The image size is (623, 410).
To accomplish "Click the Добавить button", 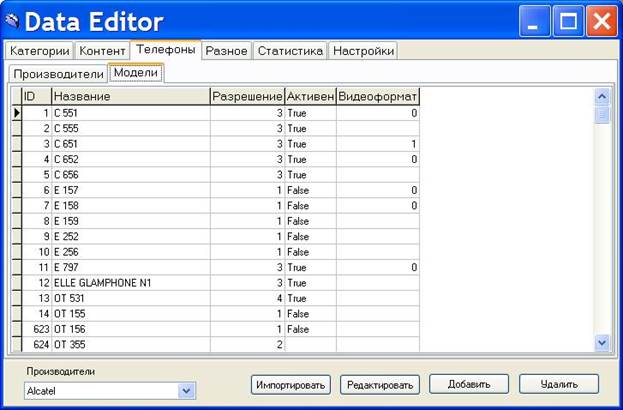I will tap(469, 384).
